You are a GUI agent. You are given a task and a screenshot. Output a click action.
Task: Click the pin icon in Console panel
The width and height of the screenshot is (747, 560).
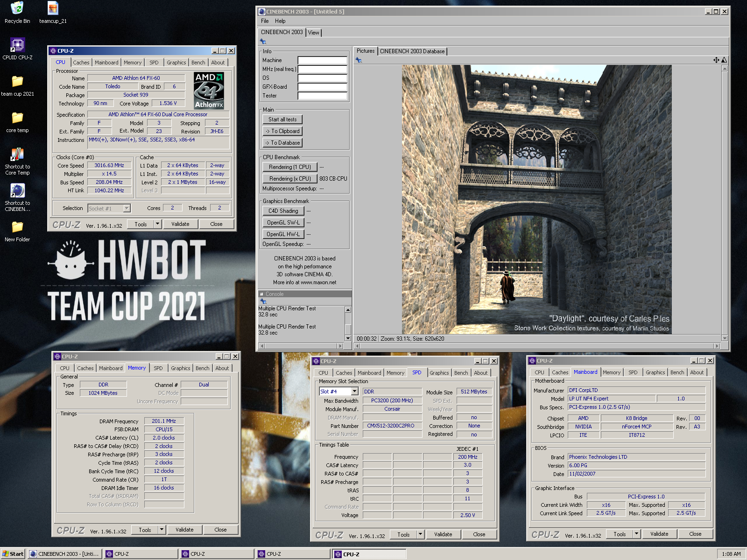[x=263, y=301]
